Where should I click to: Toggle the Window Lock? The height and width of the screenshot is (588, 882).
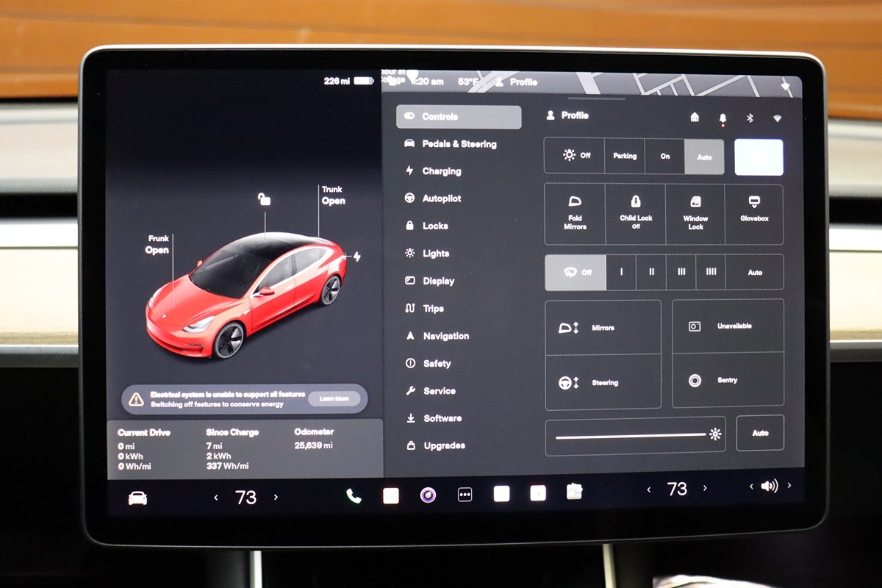(x=695, y=213)
